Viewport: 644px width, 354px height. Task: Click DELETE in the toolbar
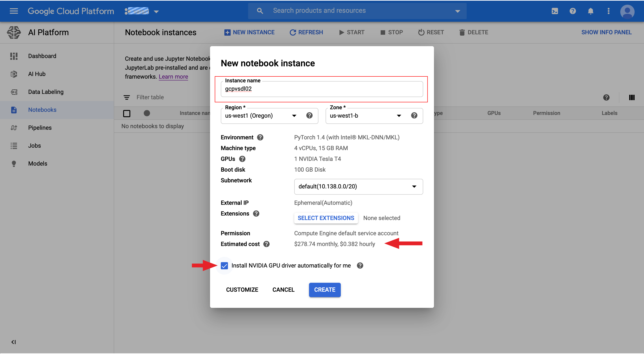(474, 32)
